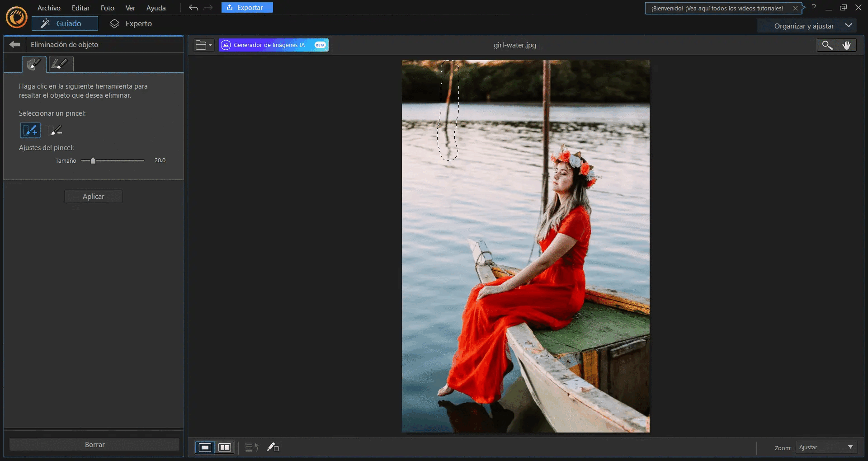Switch to side-by-side compare view
The height and width of the screenshot is (461, 868).
coord(225,447)
